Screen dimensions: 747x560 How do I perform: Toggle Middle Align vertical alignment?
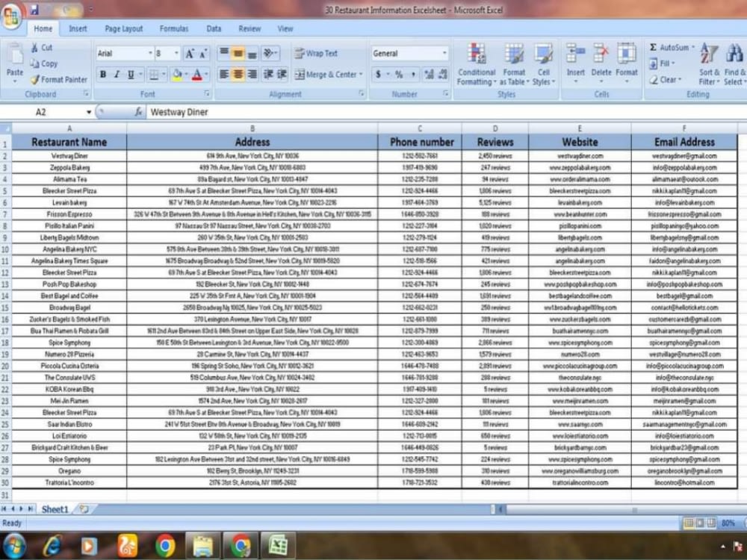click(x=238, y=53)
